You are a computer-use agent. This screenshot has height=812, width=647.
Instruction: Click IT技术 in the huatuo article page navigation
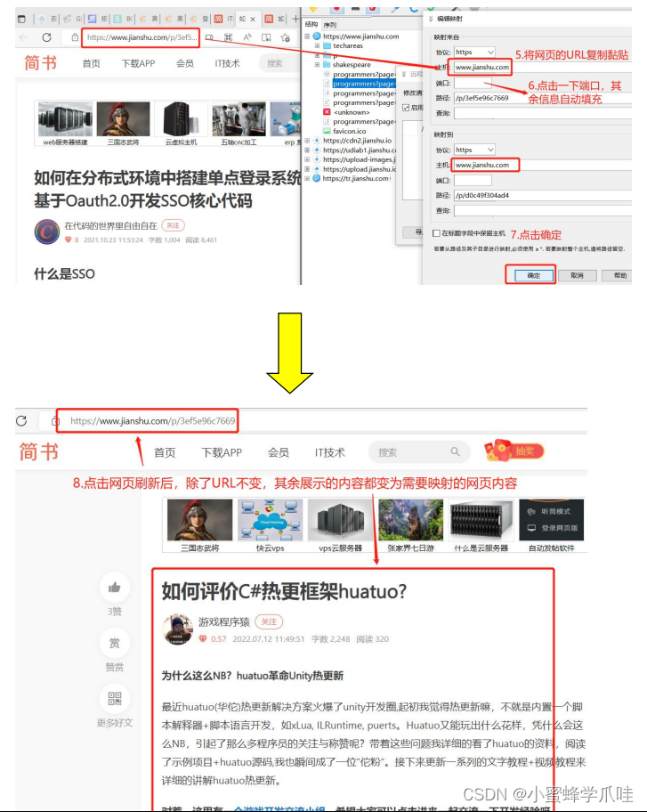329,452
